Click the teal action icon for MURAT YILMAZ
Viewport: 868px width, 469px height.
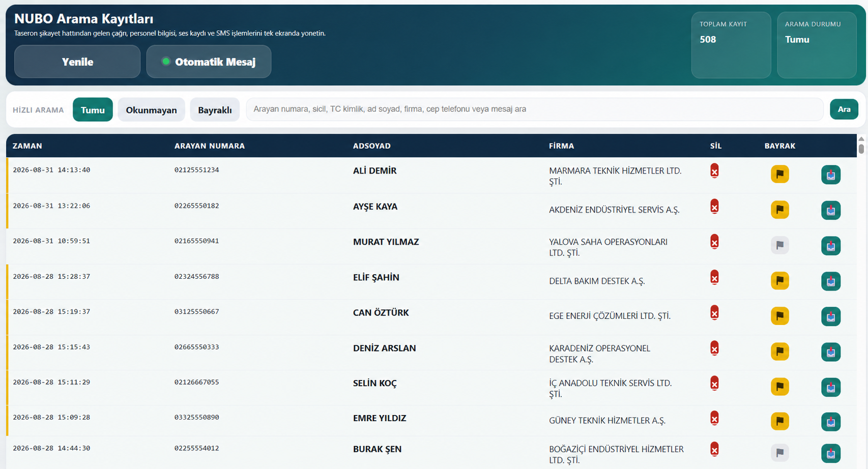(831, 246)
